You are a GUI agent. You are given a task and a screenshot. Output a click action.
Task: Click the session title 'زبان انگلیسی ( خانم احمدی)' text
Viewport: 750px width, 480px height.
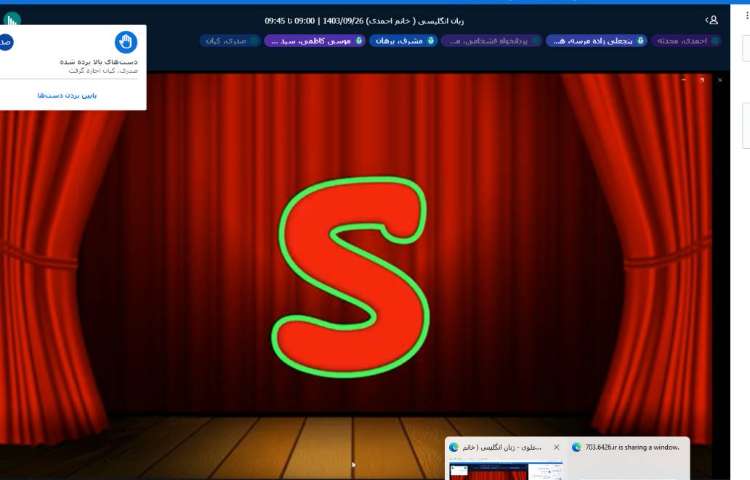415,21
